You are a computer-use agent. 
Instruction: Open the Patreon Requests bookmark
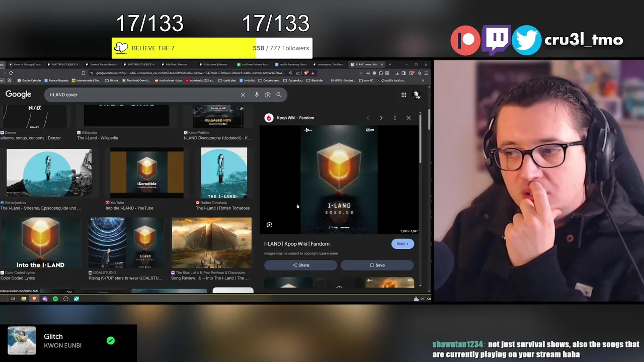(56, 80)
